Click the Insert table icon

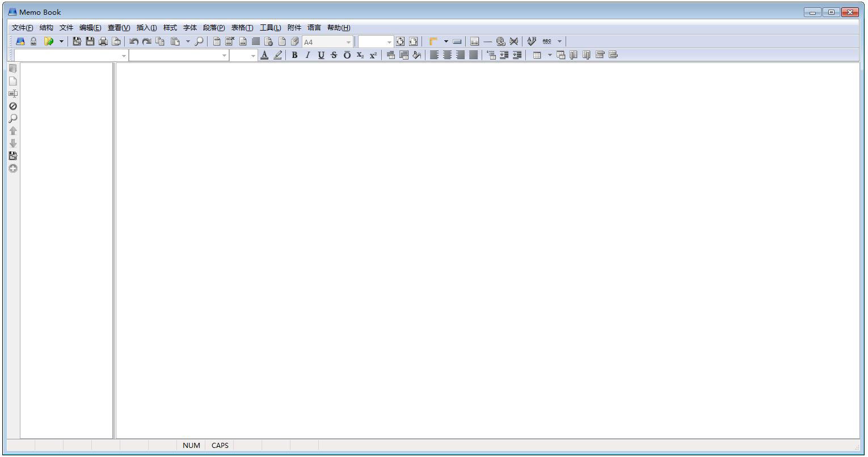click(x=537, y=55)
